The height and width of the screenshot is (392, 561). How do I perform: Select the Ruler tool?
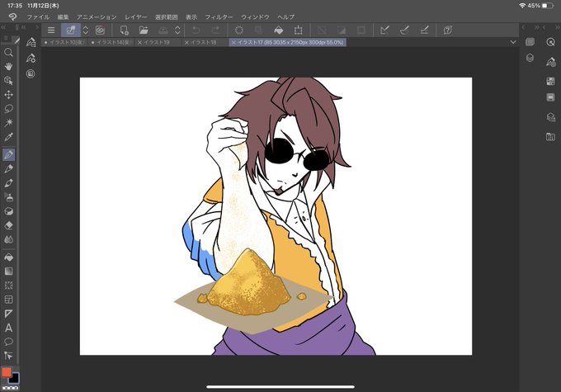tap(8, 314)
